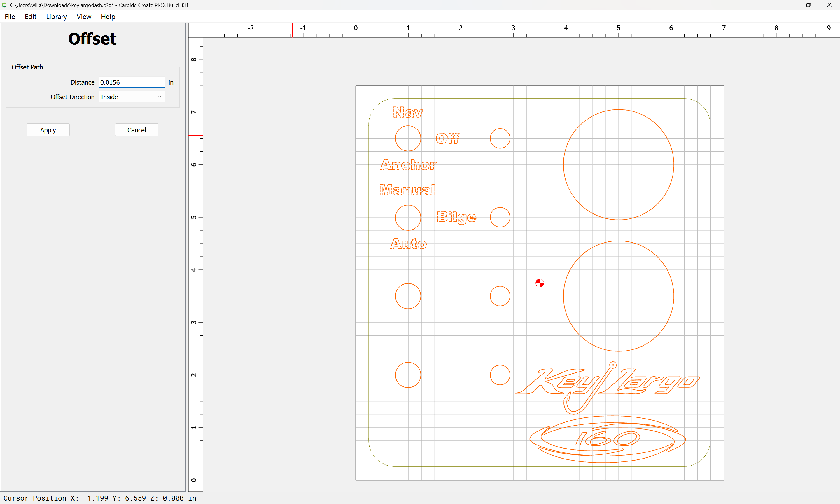840x504 pixels.
Task: Click the Distance input field
Action: [x=132, y=82]
